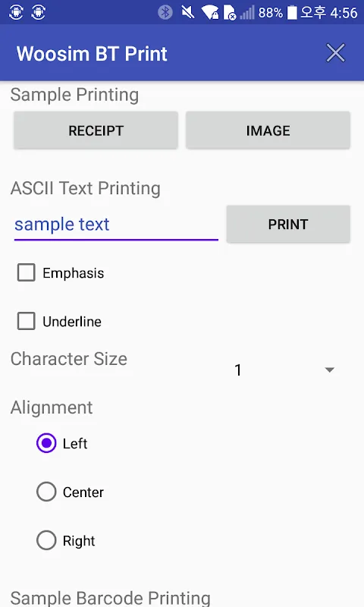Tap the first Android debug icon
This screenshot has height=607, width=364.
point(16,12)
